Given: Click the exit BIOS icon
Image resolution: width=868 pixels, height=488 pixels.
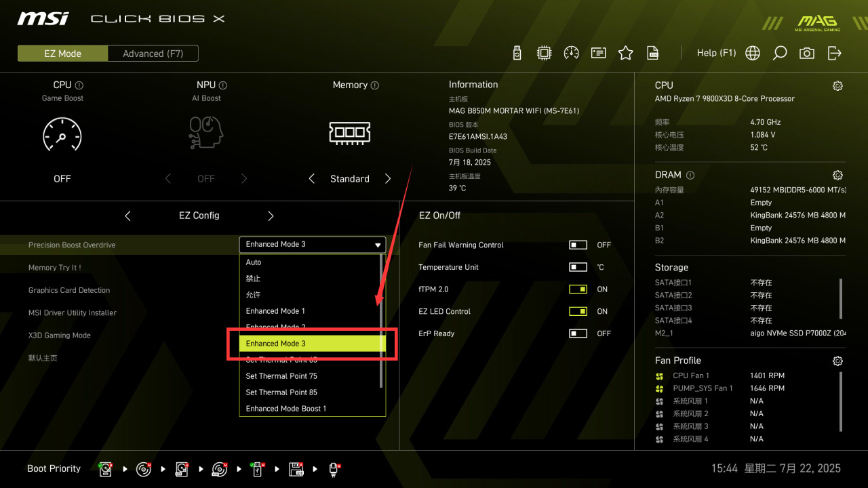Looking at the screenshot, I should 835,53.
